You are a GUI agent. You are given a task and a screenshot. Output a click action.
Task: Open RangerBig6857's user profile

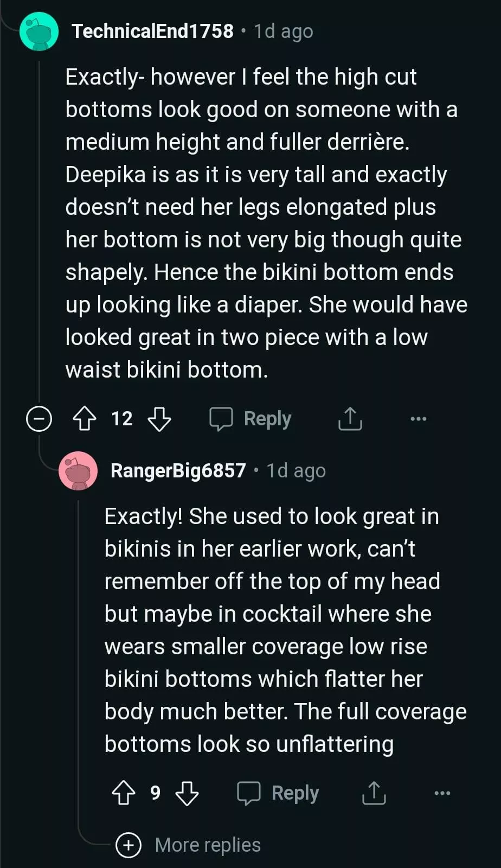(178, 470)
